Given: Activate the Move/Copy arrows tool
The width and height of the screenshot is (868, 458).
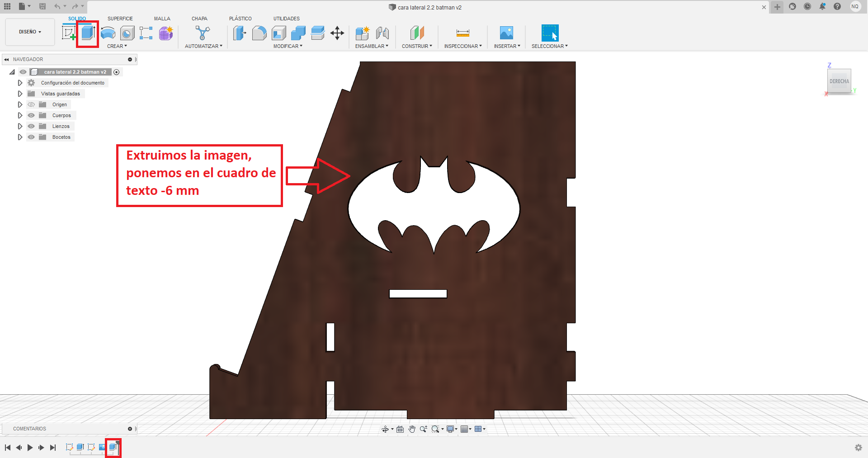Looking at the screenshot, I should pyautogui.click(x=337, y=33).
